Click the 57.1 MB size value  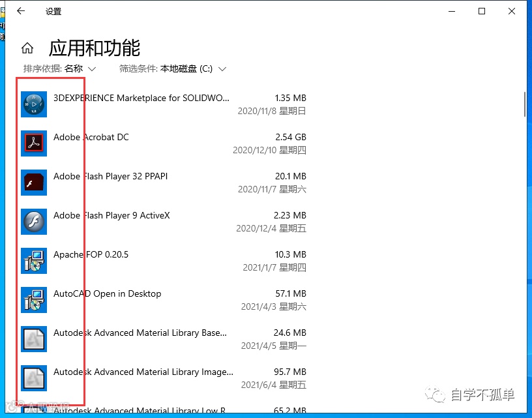point(291,293)
